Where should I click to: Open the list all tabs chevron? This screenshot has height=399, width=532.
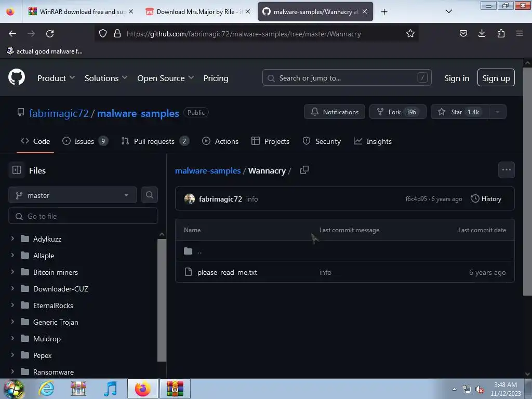coord(448,11)
